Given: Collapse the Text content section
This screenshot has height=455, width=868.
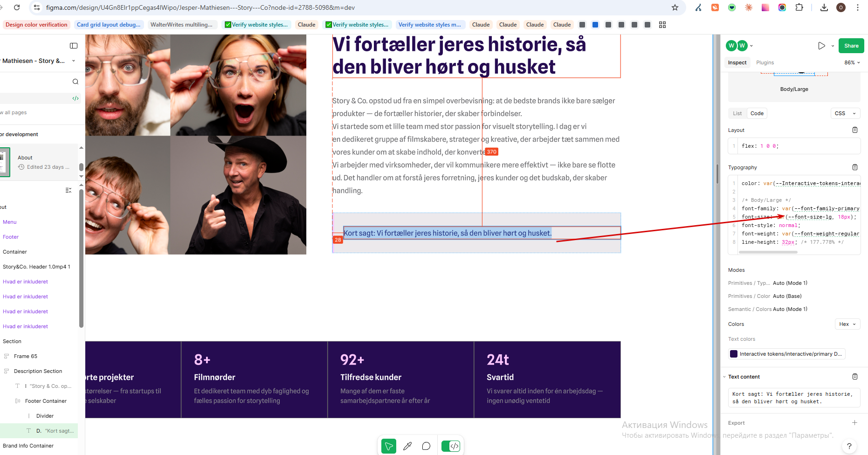Looking at the screenshot, I should click(724, 377).
